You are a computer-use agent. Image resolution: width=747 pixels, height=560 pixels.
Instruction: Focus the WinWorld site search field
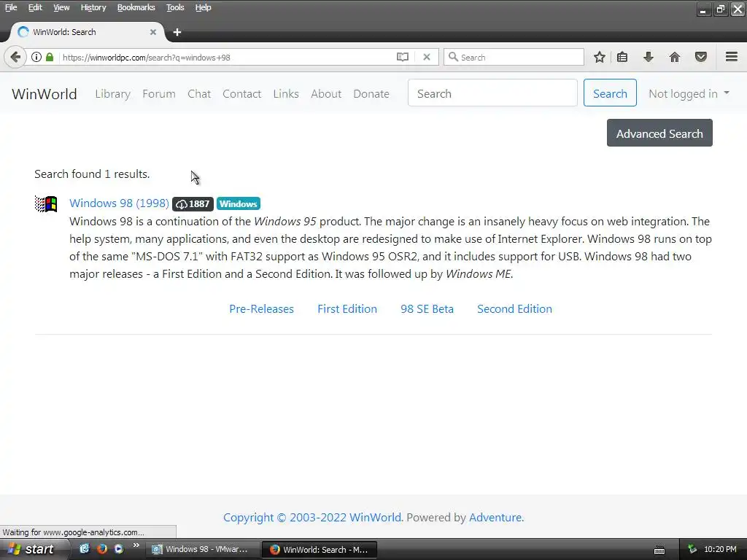(492, 93)
